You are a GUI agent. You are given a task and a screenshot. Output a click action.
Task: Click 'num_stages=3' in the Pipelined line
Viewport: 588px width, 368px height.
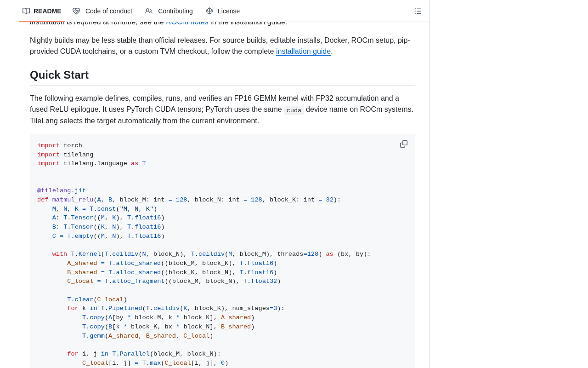254,308
